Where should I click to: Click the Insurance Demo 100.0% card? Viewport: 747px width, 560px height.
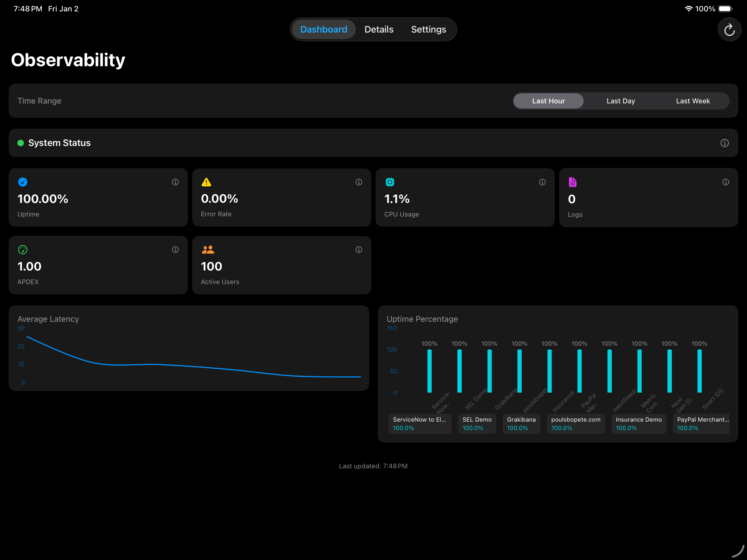pos(639,424)
